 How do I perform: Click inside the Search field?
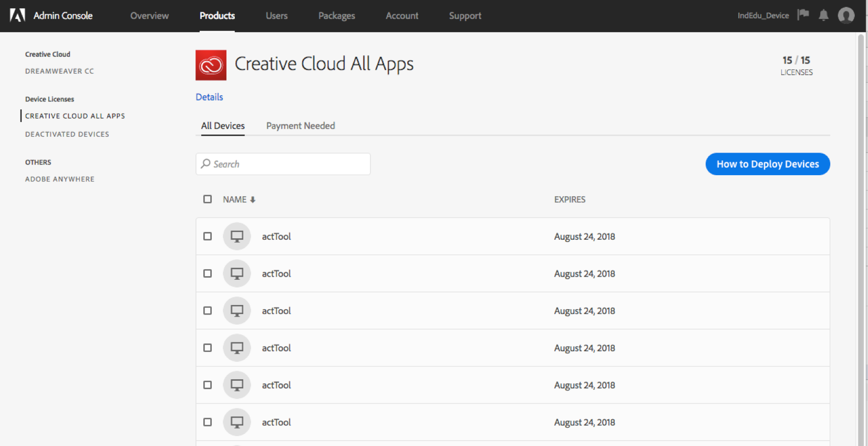click(283, 164)
